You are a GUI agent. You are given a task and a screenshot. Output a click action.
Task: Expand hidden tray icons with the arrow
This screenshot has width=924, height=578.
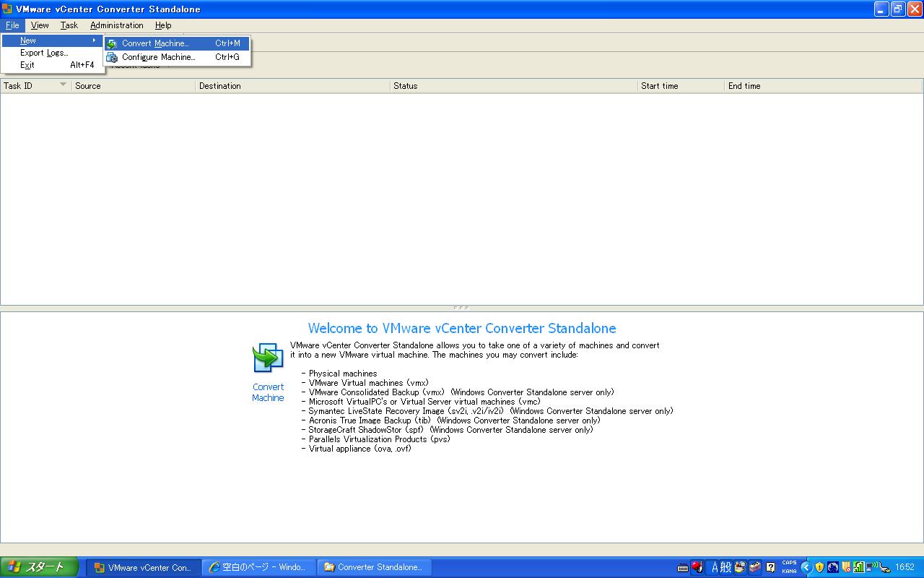pos(806,567)
